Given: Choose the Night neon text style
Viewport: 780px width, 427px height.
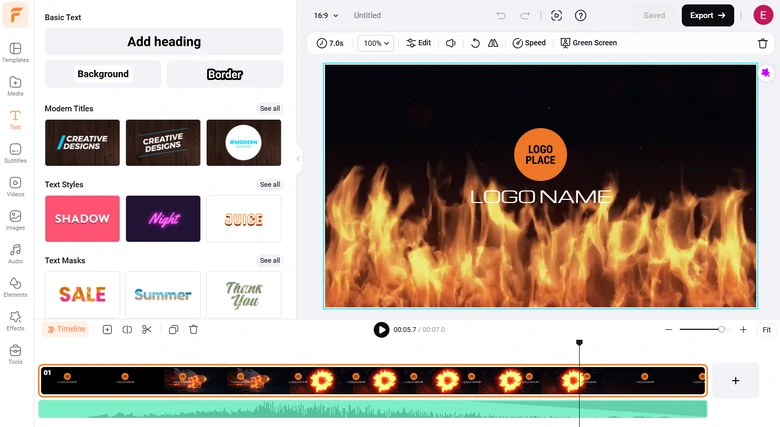Looking at the screenshot, I should click(163, 218).
